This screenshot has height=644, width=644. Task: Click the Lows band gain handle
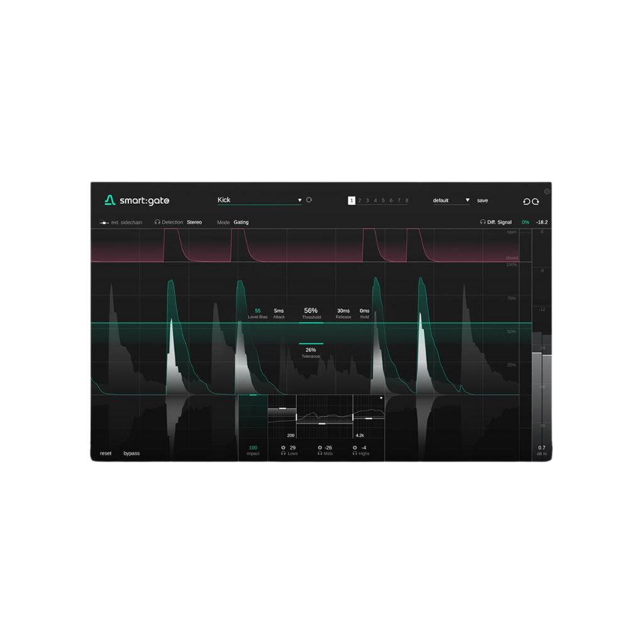[x=282, y=408]
